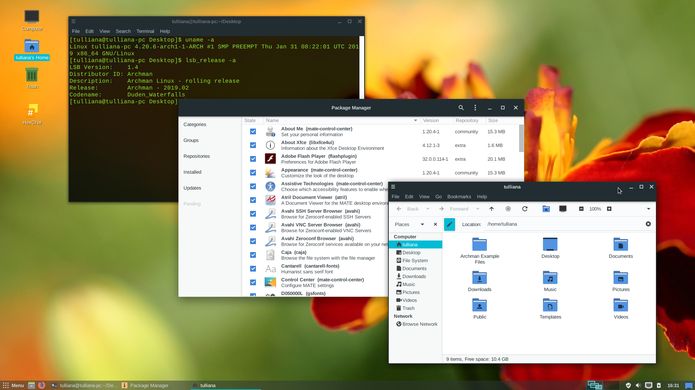Open the Trash desktop icon
This screenshot has height=390, width=695.
pyautogui.click(x=31, y=74)
